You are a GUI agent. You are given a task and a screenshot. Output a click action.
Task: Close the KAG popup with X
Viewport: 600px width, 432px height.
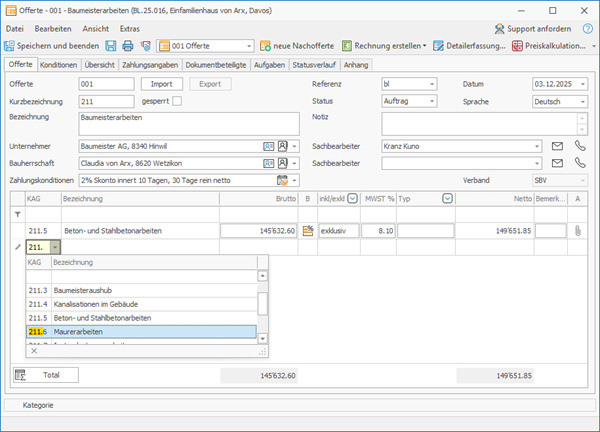click(34, 351)
